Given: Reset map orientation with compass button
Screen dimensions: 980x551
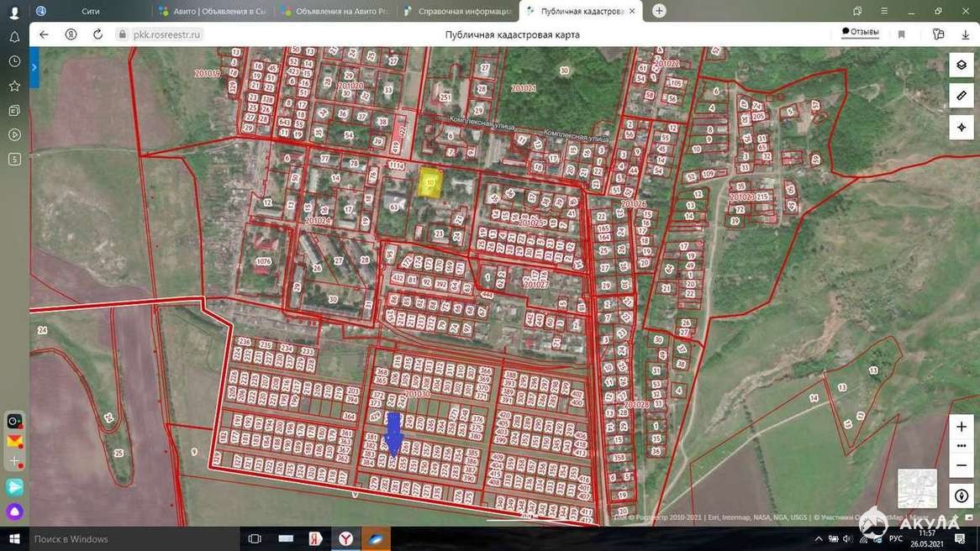Looking at the screenshot, I should 962,496.
